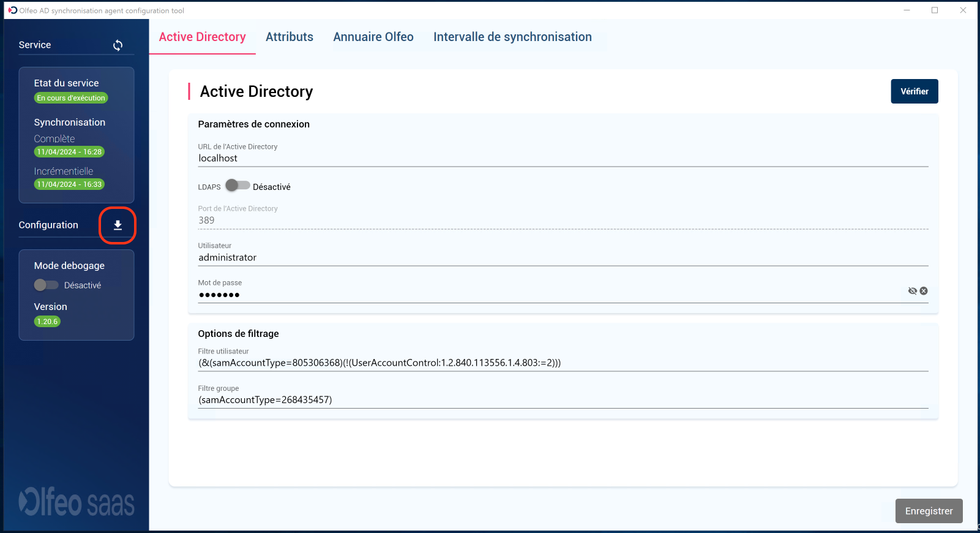980x533 pixels.
Task: Open the Attributs tab
Action: click(x=289, y=37)
